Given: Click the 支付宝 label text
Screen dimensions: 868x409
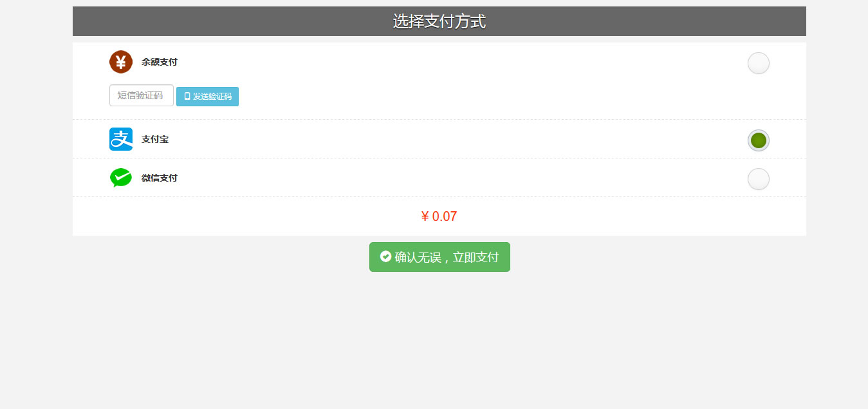Looking at the screenshot, I should coord(155,139).
